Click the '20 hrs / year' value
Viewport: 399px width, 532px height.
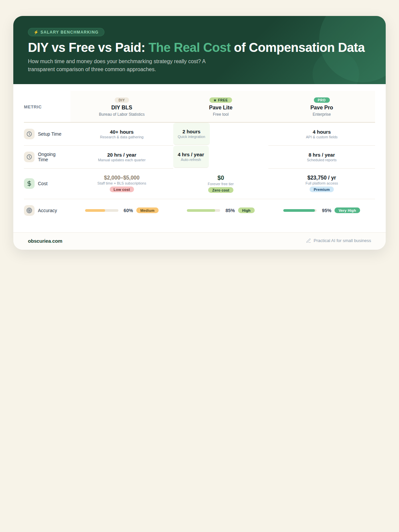122,155
